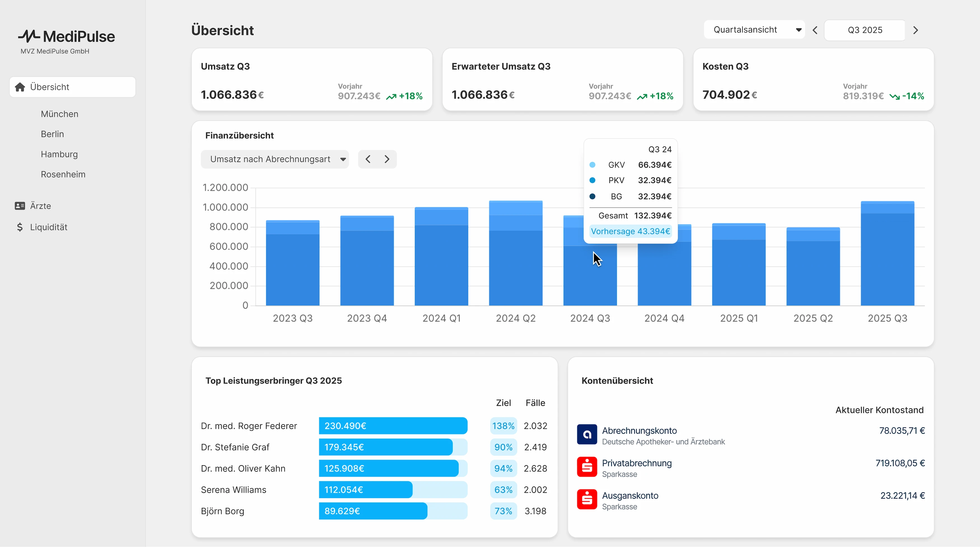Open the Ausganskonto account entry
The image size is (980, 547).
click(x=630, y=496)
